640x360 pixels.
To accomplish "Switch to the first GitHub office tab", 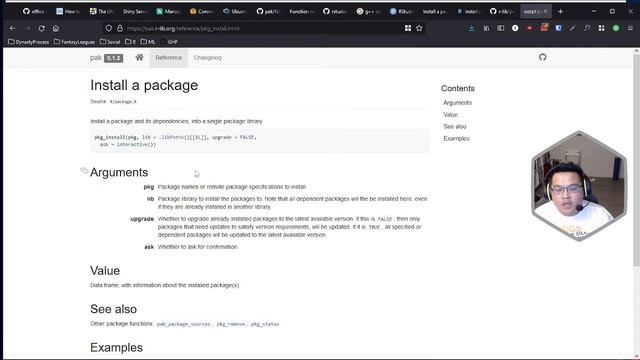I will (x=34, y=11).
